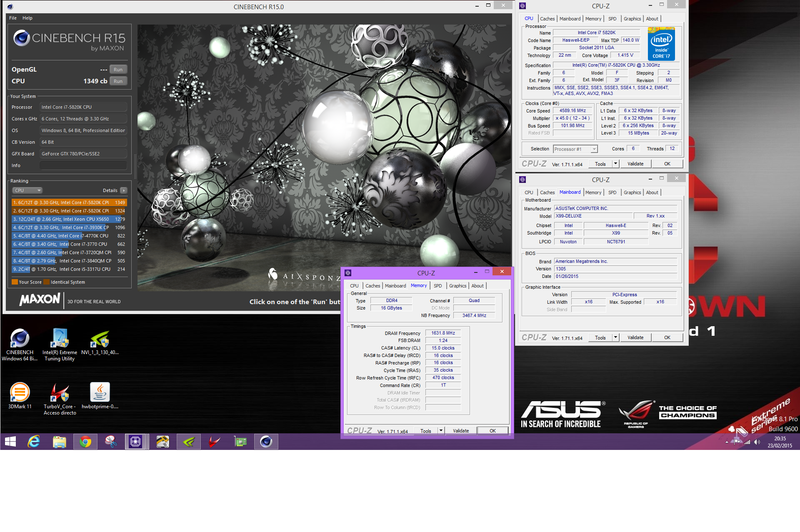Open the Processor #1 selection dropdown

[575, 149]
